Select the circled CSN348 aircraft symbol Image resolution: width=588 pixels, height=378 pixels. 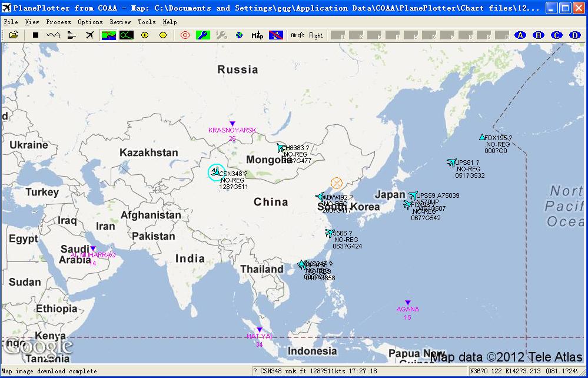216,172
